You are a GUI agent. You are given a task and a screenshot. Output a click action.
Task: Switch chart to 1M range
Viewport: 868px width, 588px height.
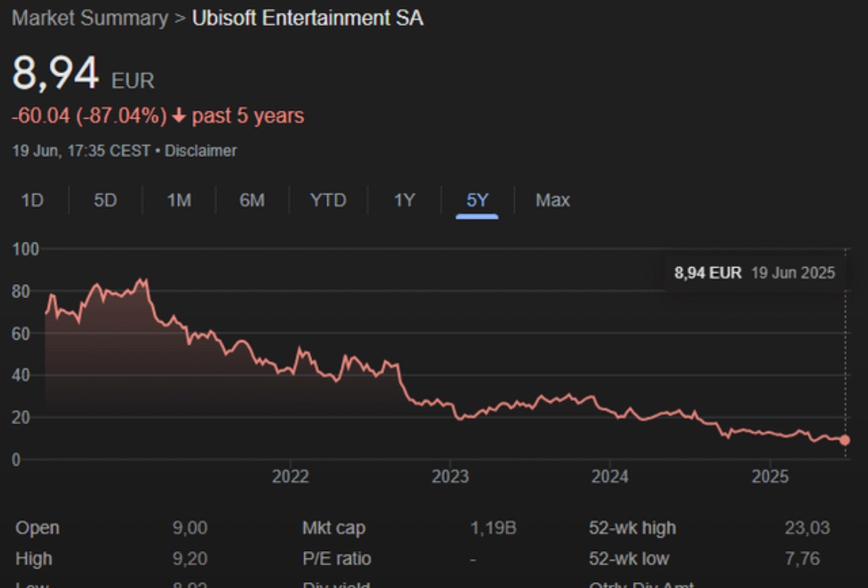click(x=179, y=199)
